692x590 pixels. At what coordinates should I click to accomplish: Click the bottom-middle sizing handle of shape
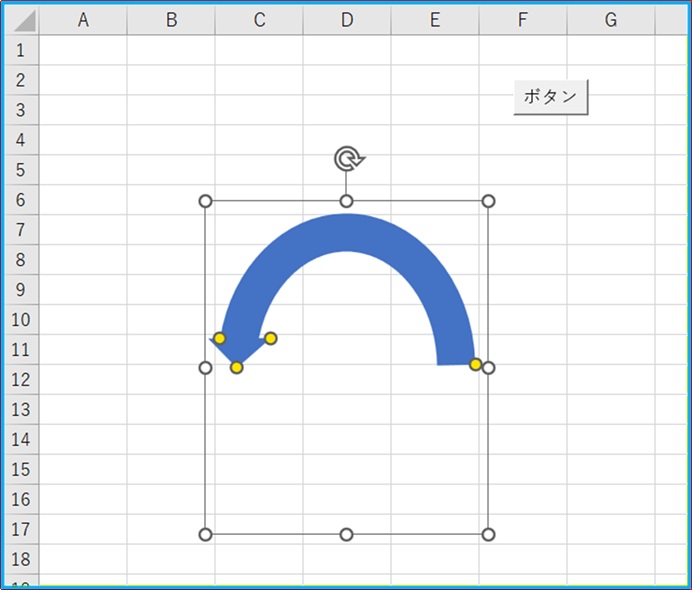[x=346, y=535]
